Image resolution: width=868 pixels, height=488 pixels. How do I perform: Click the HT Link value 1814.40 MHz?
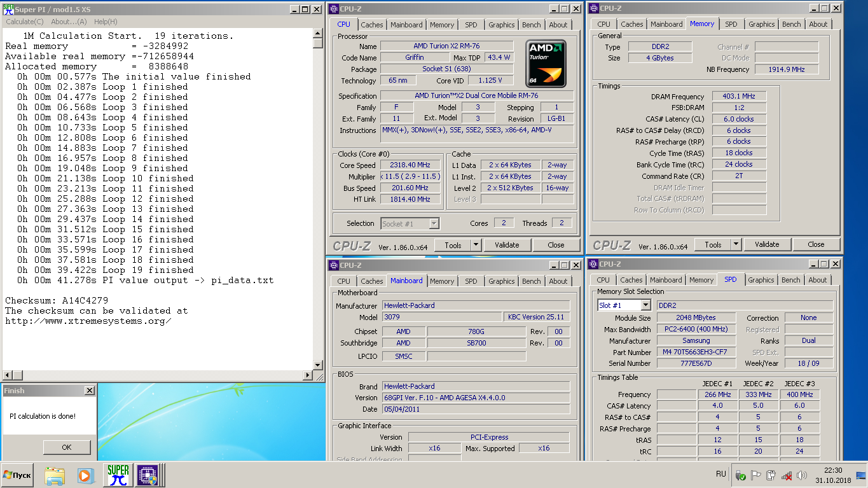pyautogui.click(x=410, y=199)
